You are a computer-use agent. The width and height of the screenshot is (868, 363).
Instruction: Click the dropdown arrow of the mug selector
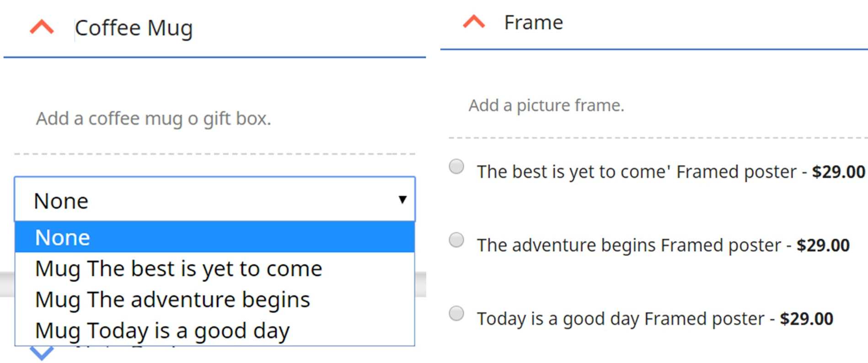[402, 200]
